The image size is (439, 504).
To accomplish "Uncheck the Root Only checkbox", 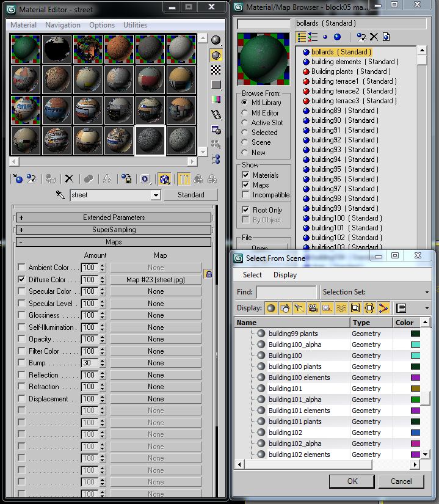I will [245, 210].
